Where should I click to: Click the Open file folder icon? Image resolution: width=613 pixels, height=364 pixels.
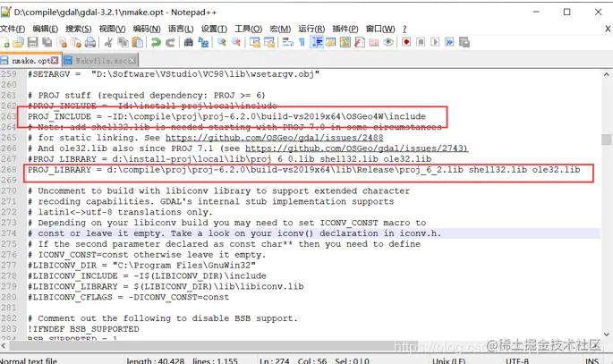[x=19, y=42]
